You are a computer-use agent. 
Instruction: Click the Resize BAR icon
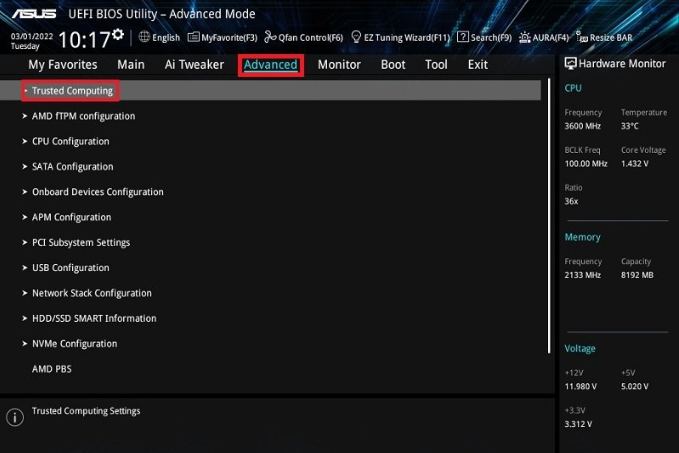(x=582, y=37)
